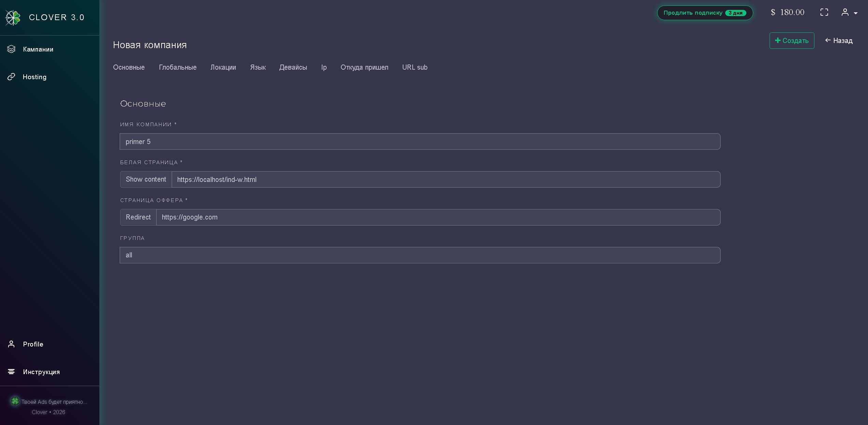Click the Создать button

[x=792, y=41]
